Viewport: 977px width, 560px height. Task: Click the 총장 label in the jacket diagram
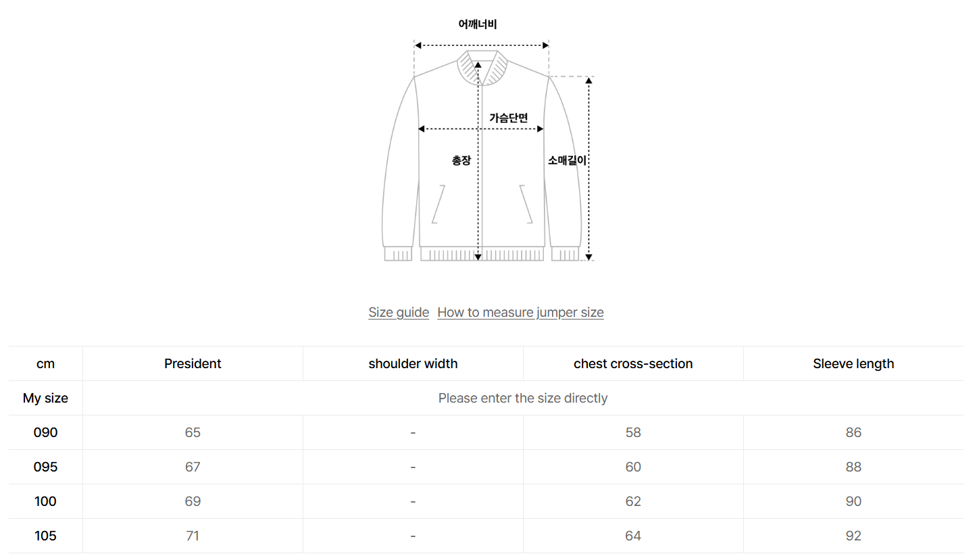[461, 161]
